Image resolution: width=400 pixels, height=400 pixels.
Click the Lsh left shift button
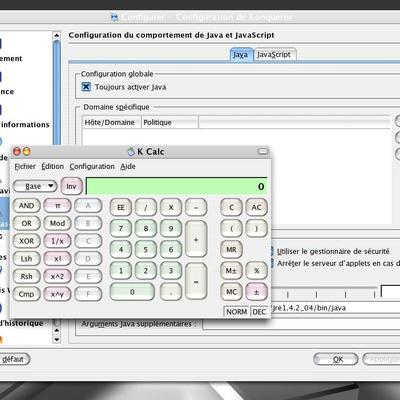coord(26,258)
